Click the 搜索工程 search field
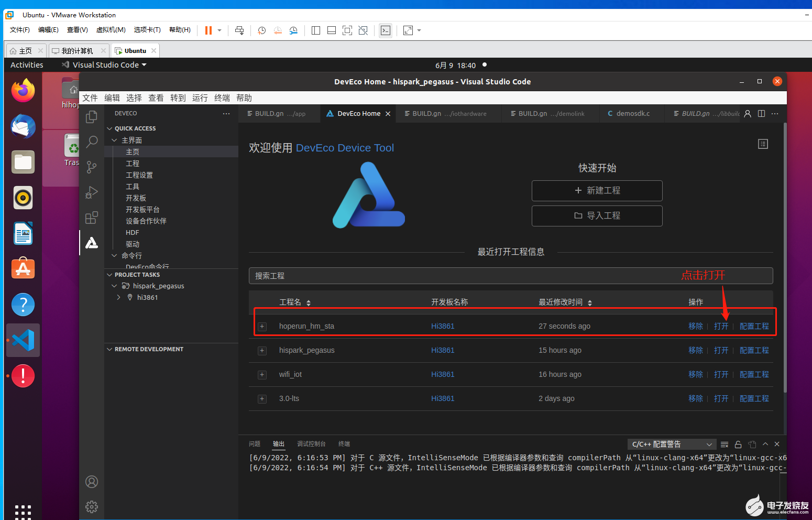Screen dimensions: 812x520 [511, 276]
